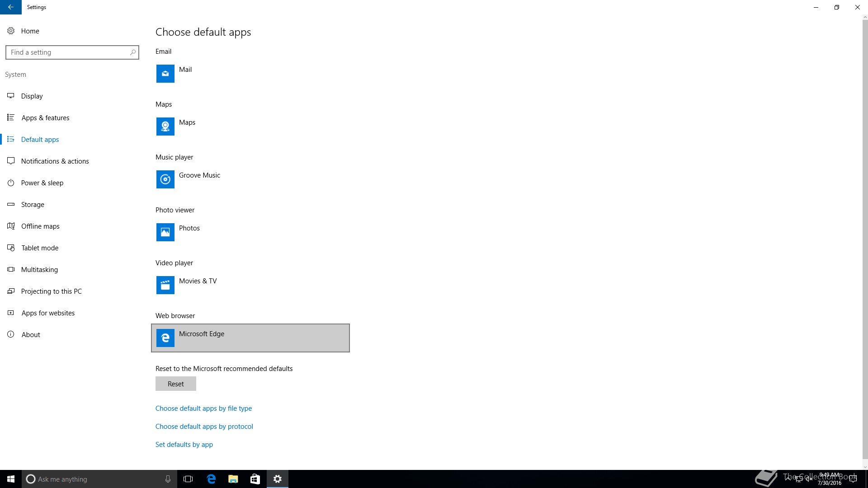Click the Display monitor icon in sidebar
Viewport: 868px width, 488px height.
(x=11, y=96)
